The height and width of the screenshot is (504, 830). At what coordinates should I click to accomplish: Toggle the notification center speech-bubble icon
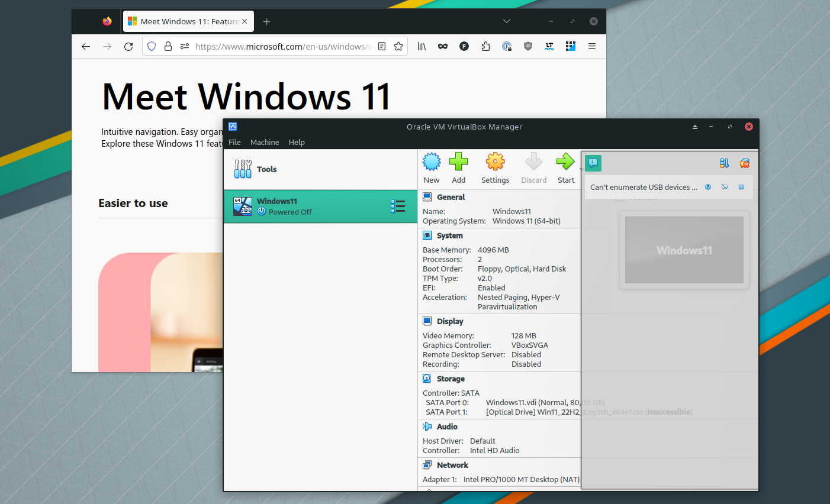coord(593,163)
